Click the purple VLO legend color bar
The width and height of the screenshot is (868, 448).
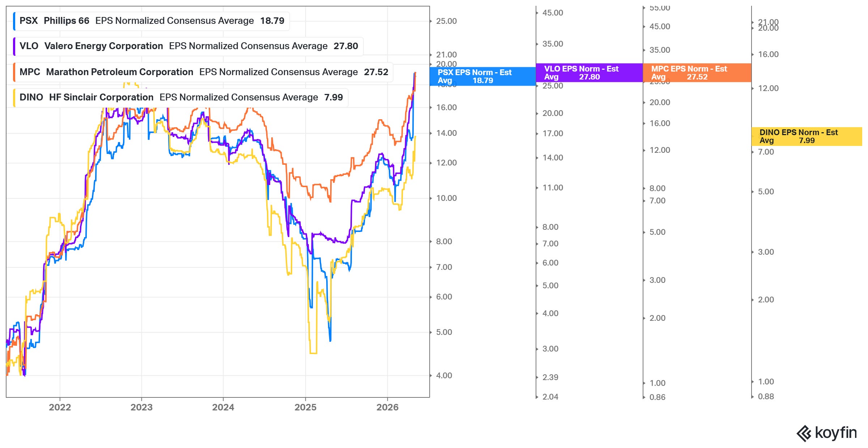14,46
